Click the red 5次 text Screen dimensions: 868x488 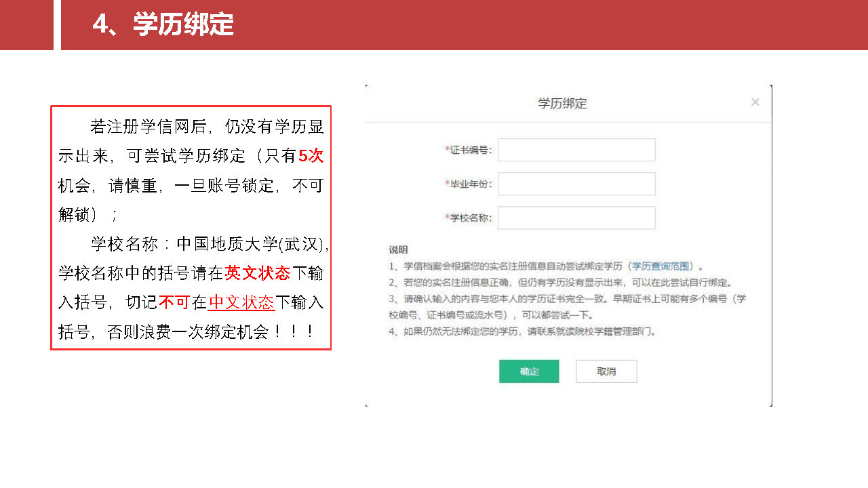[x=311, y=156]
